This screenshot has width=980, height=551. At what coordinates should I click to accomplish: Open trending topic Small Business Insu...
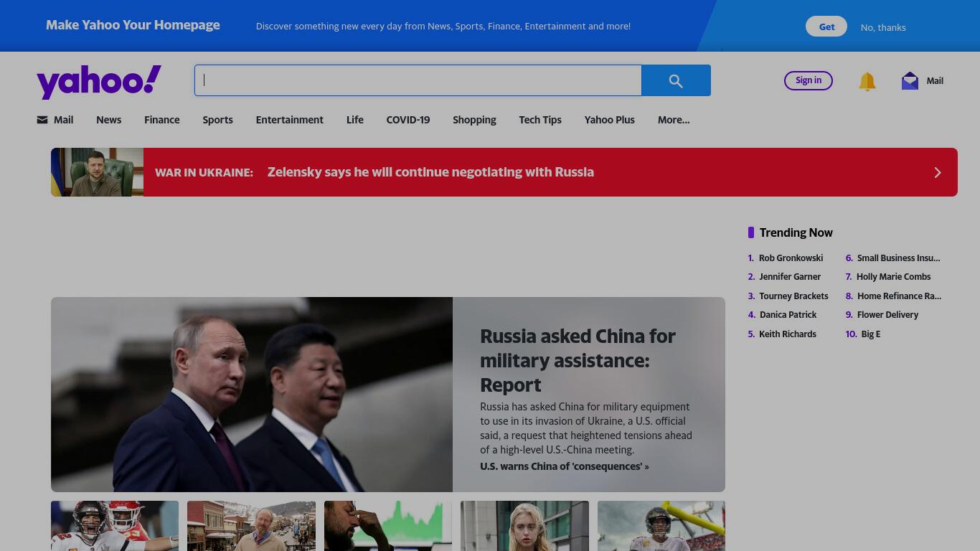click(x=898, y=258)
